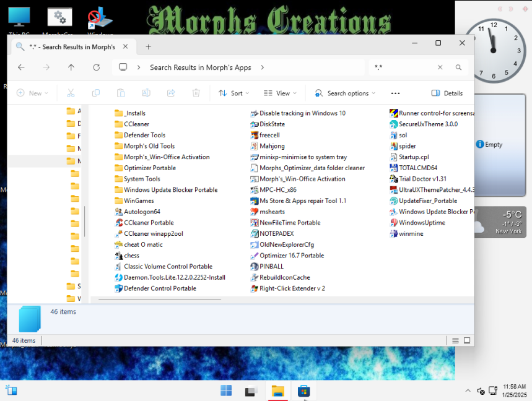532x401 pixels.
Task: Select the WinGames folder
Action: tap(134, 200)
